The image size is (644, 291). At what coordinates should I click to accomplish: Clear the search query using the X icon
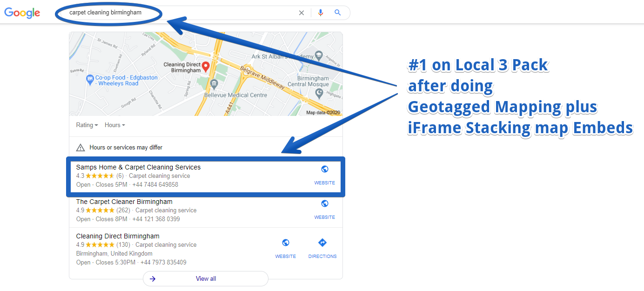(302, 13)
